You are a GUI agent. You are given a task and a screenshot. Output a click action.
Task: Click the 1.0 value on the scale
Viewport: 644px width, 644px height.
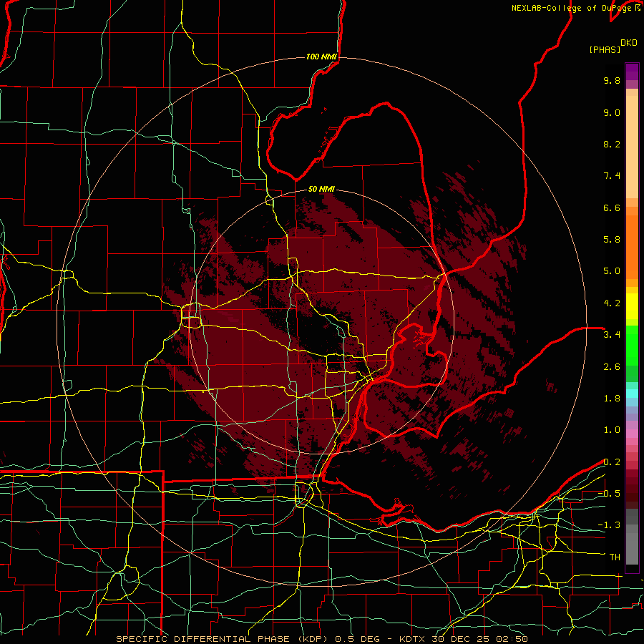point(612,430)
